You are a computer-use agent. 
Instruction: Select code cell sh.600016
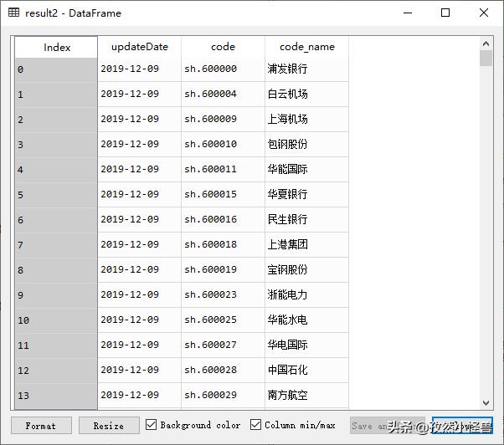point(223,219)
